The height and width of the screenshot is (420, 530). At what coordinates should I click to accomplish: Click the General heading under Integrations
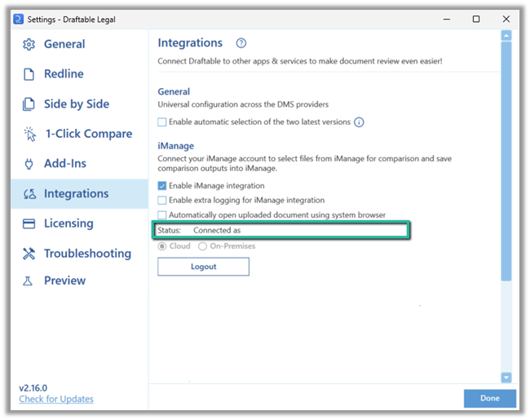click(174, 91)
